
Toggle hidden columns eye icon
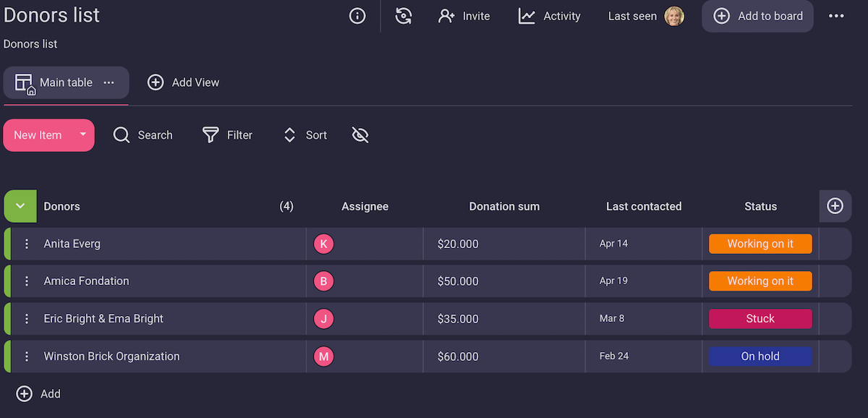coord(360,135)
